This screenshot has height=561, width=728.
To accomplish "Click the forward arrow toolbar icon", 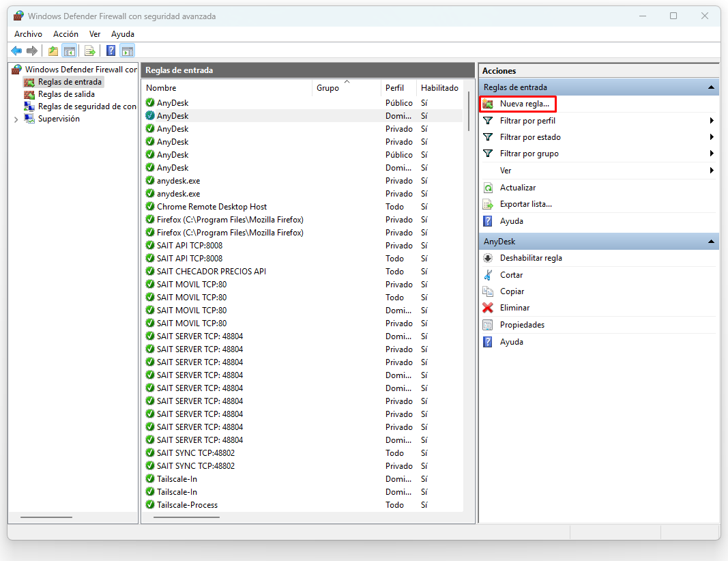I will (x=31, y=51).
